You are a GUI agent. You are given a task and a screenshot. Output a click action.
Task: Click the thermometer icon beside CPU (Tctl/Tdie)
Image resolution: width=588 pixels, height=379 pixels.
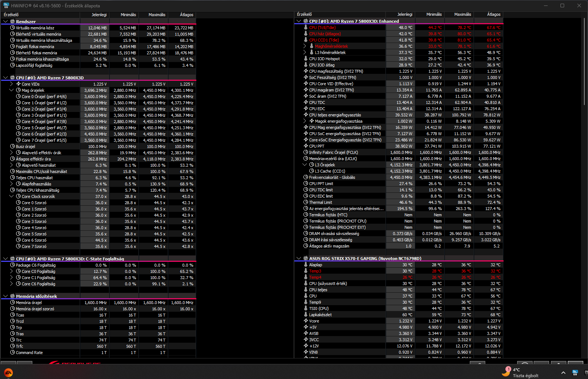tap(306, 28)
